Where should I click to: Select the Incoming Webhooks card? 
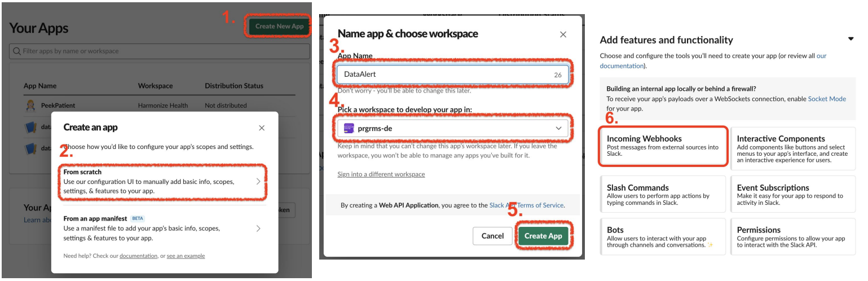click(663, 146)
